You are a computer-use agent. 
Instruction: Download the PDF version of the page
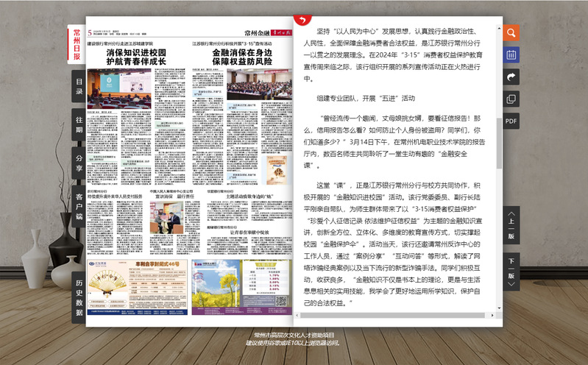(x=511, y=121)
